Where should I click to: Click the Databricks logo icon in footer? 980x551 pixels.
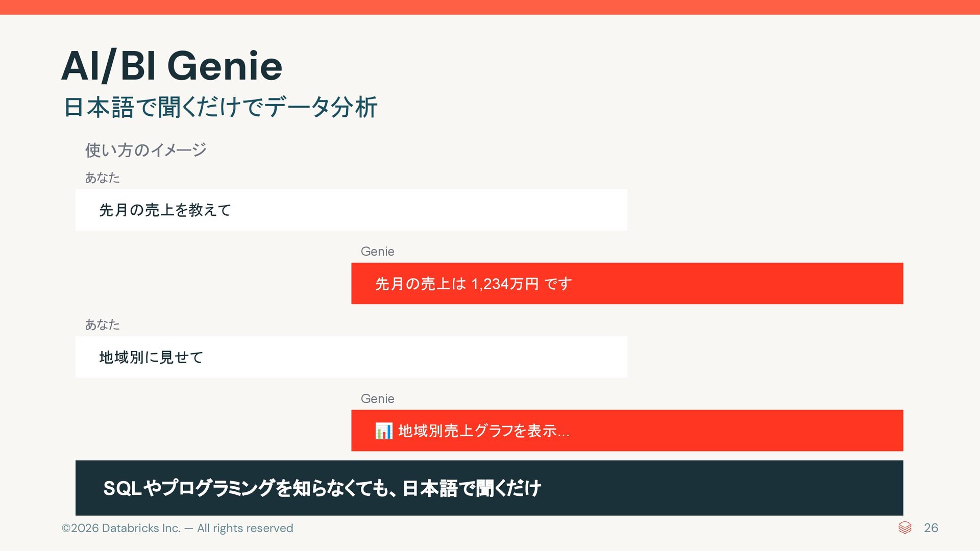point(904,528)
